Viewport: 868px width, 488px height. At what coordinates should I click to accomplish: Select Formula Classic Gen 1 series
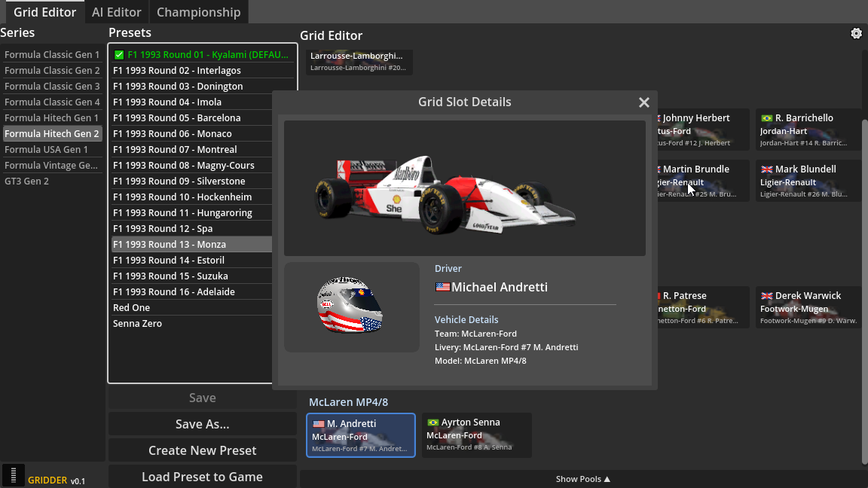tap(53, 55)
